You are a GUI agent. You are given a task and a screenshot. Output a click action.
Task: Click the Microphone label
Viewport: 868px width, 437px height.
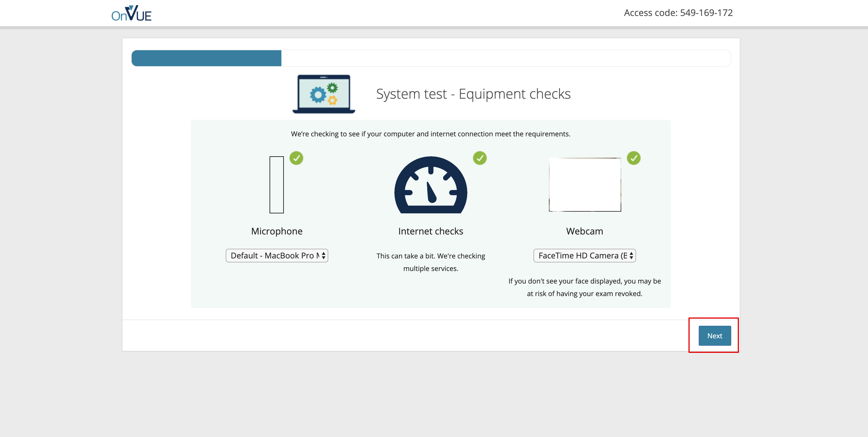tap(277, 231)
